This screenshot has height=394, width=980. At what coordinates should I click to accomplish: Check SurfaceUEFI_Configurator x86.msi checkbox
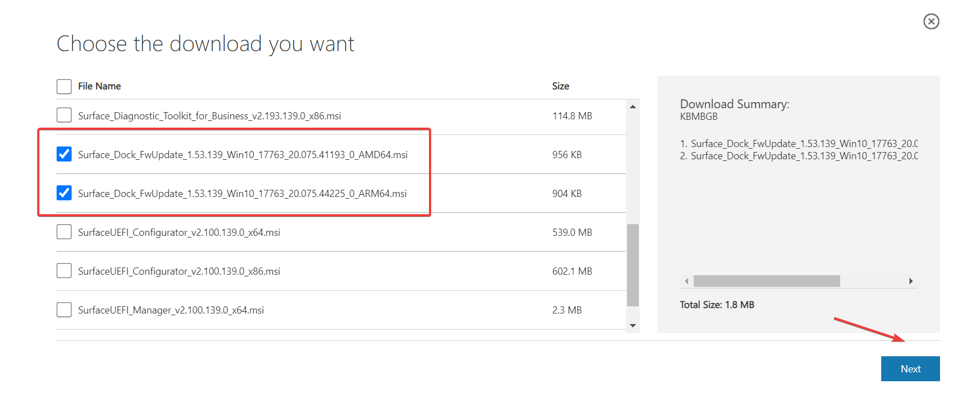(x=64, y=271)
